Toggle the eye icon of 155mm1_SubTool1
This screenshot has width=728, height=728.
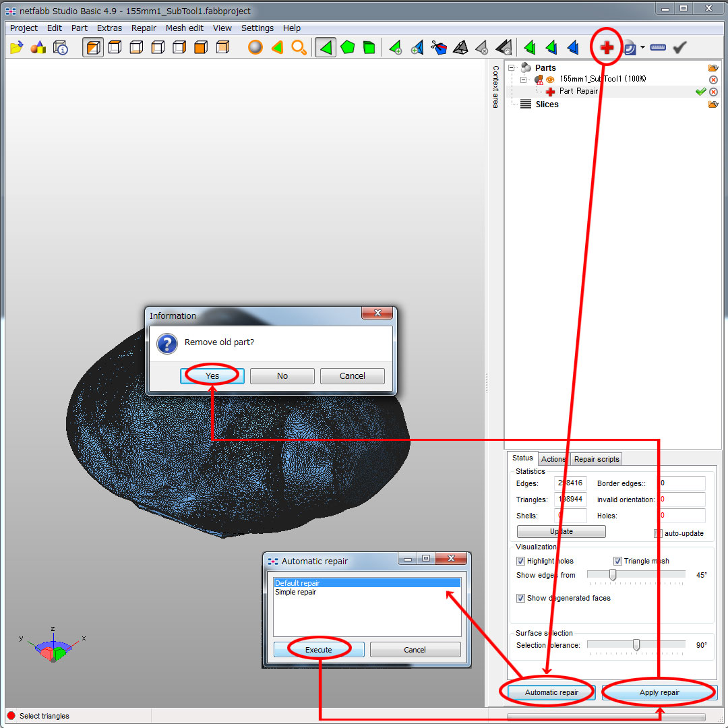[550, 80]
